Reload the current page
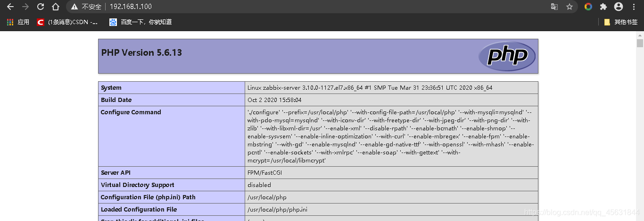The height and width of the screenshot is (221, 644). click(41, 7)
